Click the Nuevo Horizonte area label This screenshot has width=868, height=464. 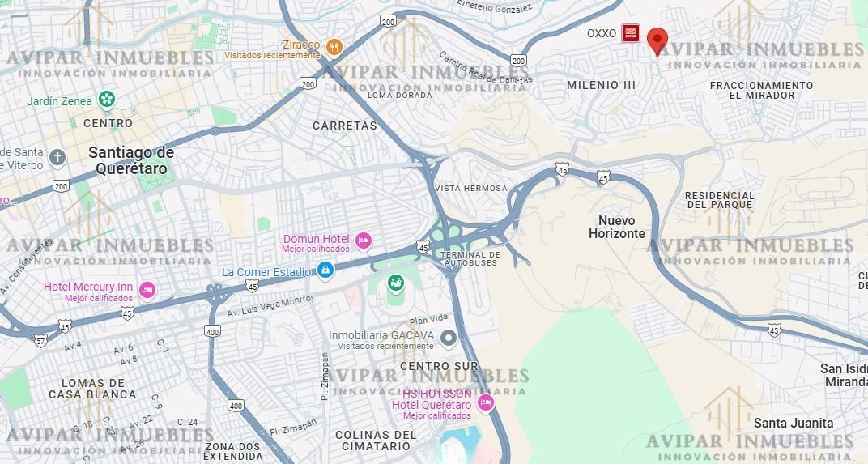[617, 227]
